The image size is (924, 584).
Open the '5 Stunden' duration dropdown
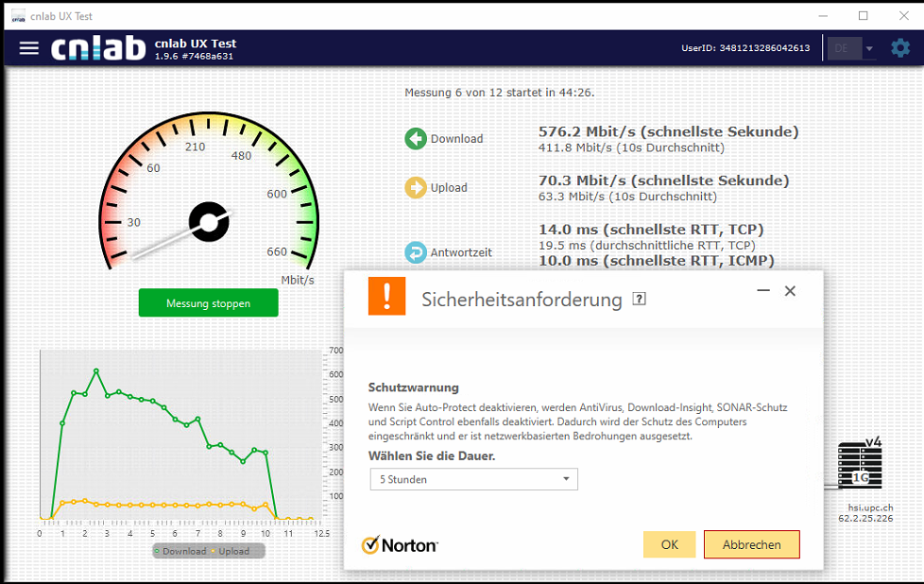[473, 479]
